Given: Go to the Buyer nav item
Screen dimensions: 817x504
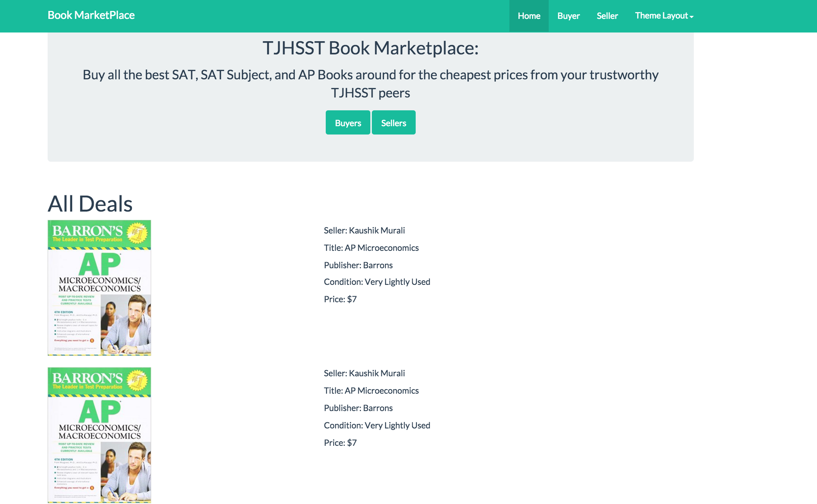Looking at the screenshot, I should click(568, 16).
